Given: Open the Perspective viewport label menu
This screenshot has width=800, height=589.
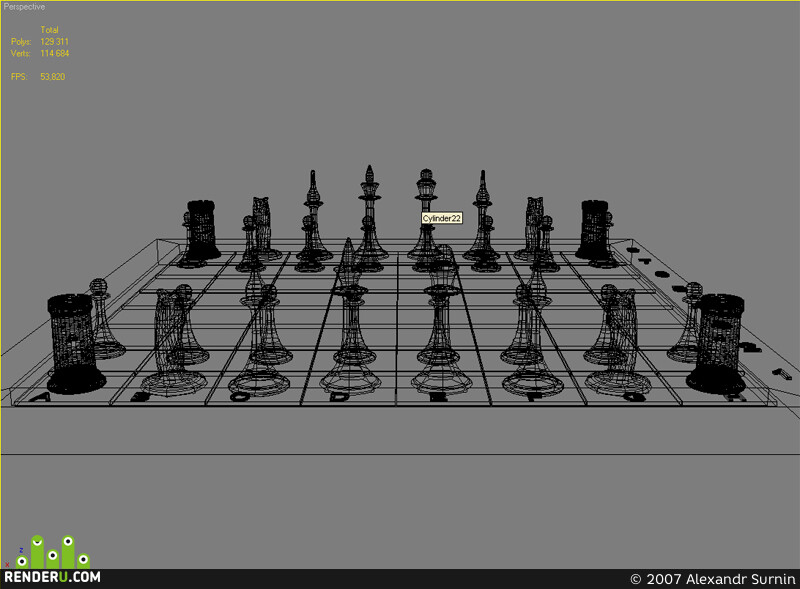Looking at the screenshot, I should click(24, 7).
